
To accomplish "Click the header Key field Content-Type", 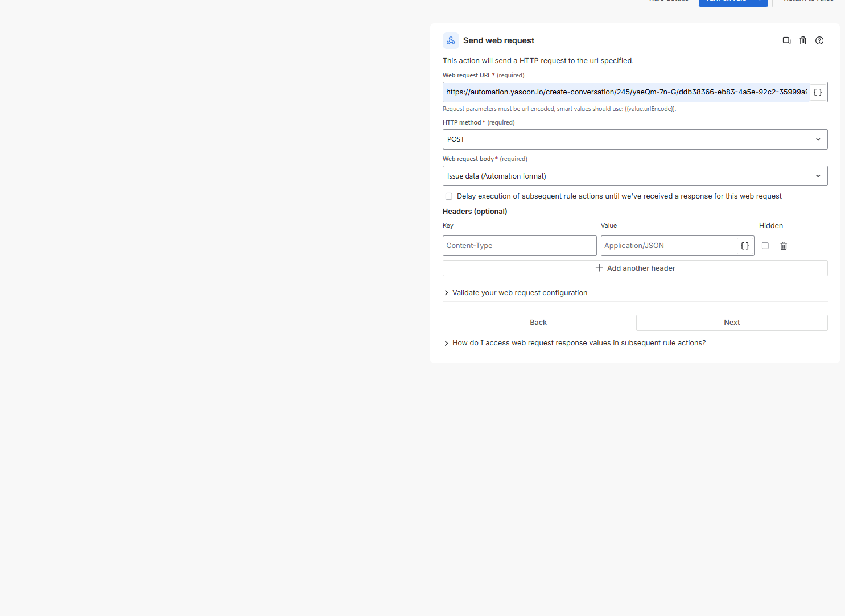I will point(519,246).
